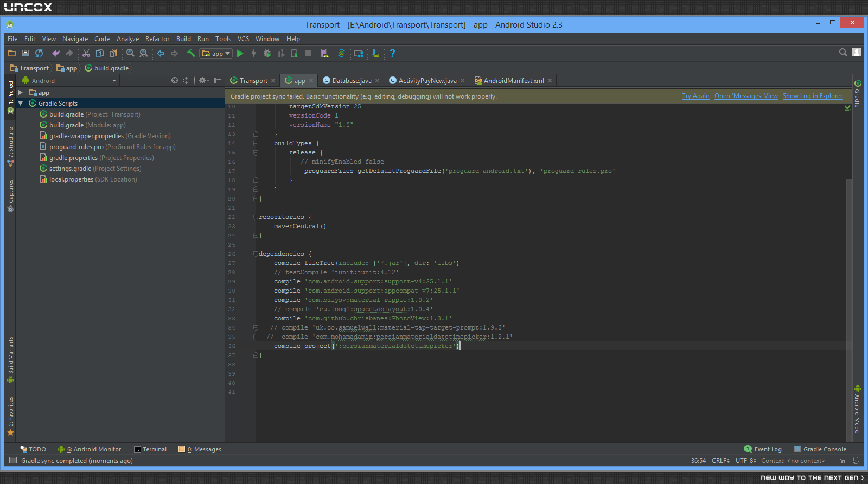Screen dimensions: 868x484
Task: Click the Synchronize refresh toolbar icon
Action: pos(39,53)
